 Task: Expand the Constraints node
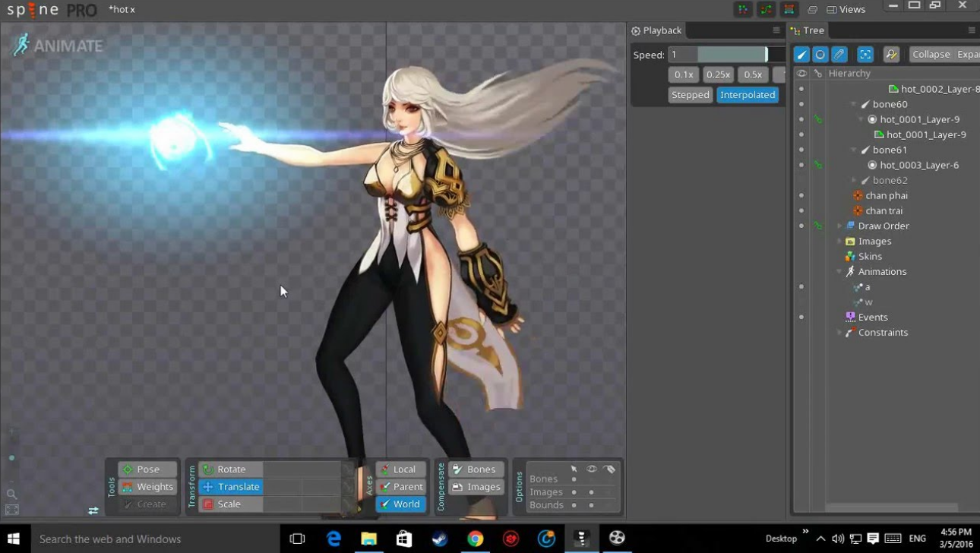point(839,332)
